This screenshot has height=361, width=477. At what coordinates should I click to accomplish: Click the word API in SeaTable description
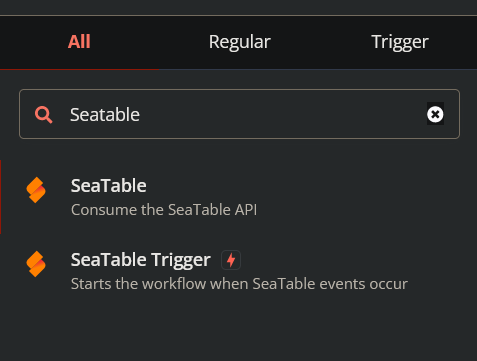246,210
